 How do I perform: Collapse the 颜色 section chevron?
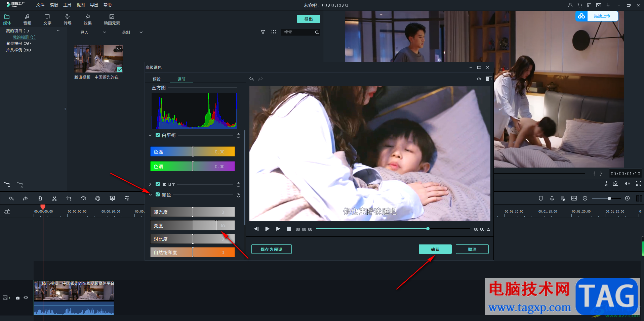pyautogui.click(x=150, y=195)
